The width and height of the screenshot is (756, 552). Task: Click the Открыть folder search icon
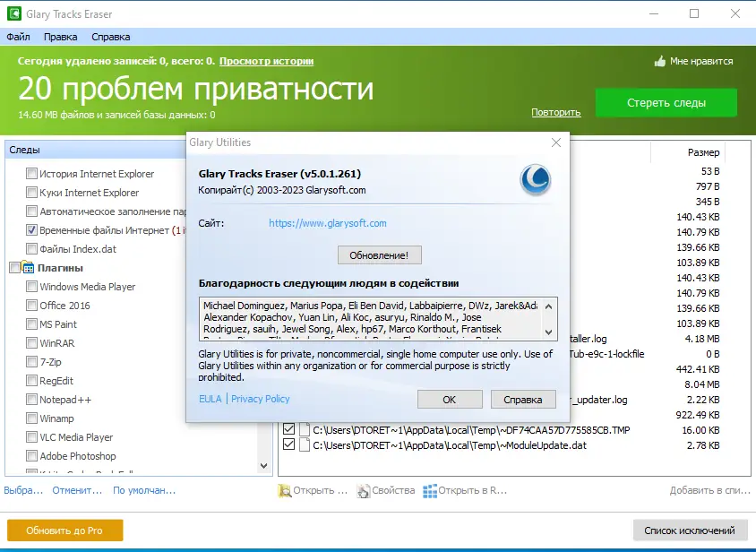tap(285, 491)
